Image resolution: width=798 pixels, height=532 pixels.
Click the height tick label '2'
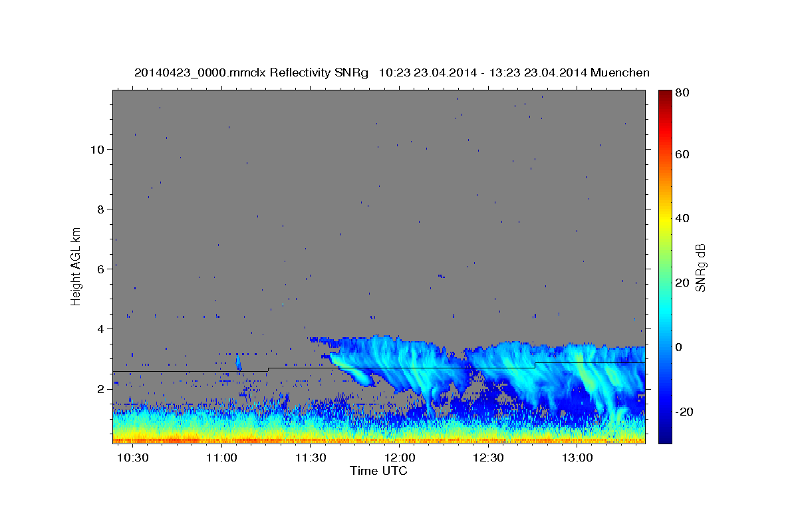[100, 388]
